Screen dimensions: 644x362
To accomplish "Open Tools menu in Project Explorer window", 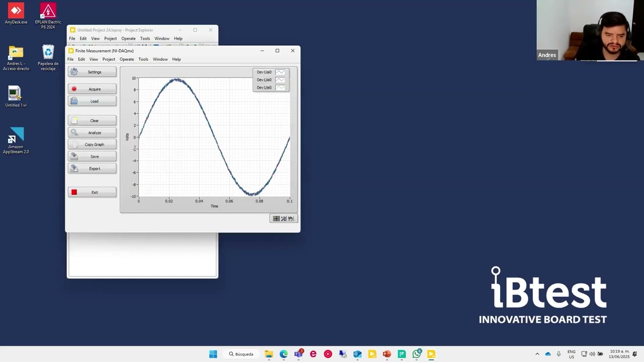I will tap(145, 39).
